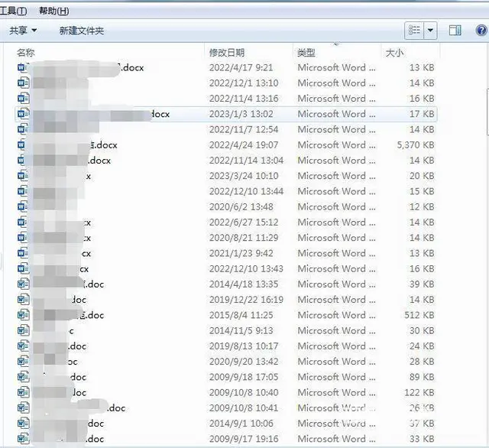Screen dimensions: 489x448
Task: Sort by the 修改日期 column header
Action: [x=227, y=53]
